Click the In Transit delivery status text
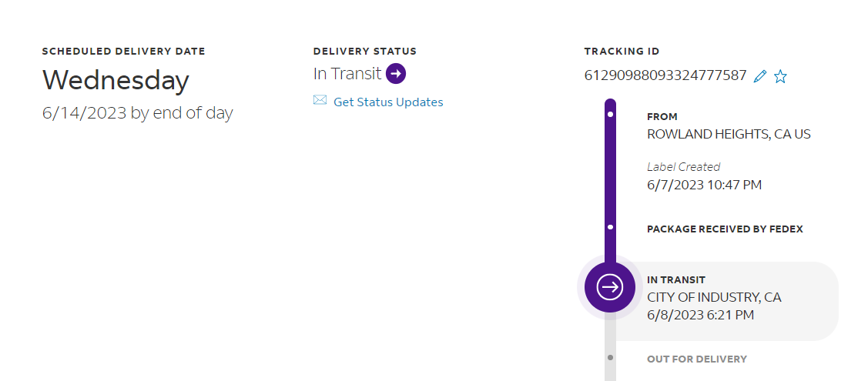 click(x=347, y=74)
